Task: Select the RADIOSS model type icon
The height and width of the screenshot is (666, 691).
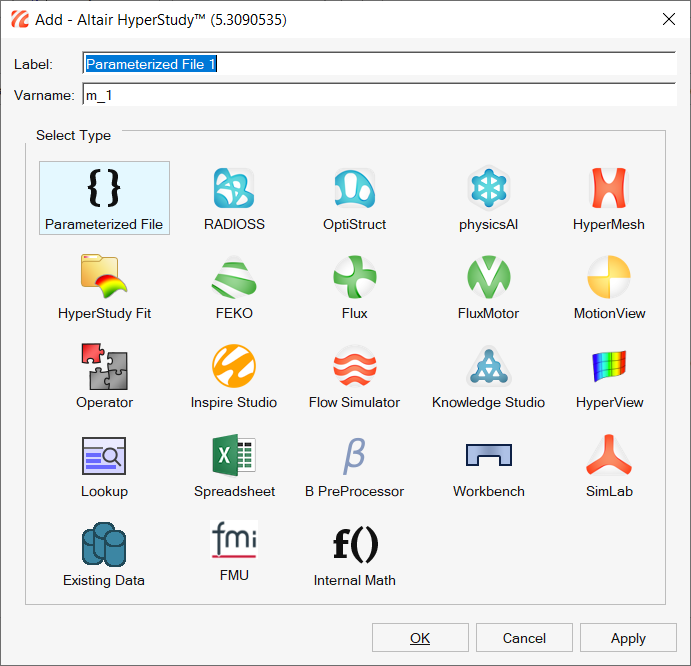Action: pyautogui.click(x=234, y=188)
